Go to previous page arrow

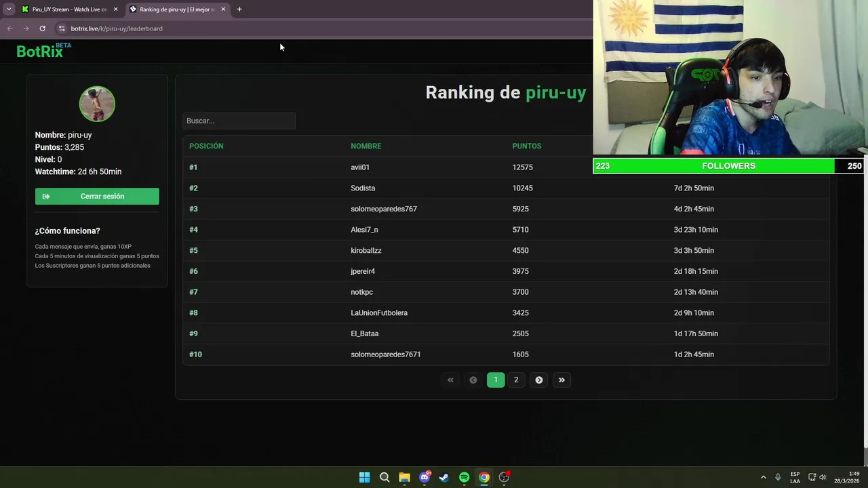pyautogui.click(x=473, y=380)
